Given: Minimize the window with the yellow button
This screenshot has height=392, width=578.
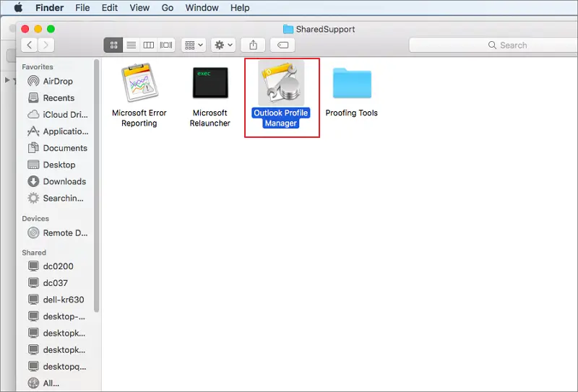Looking at the screenshot, I should pyautogui.click(x=38, y=29).
